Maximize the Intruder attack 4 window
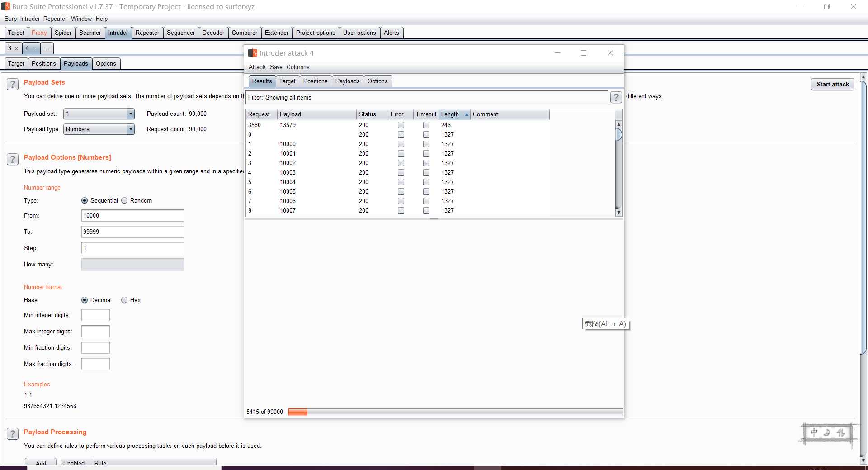The width and height of the screenshot is (868, 470). (584, 53)
